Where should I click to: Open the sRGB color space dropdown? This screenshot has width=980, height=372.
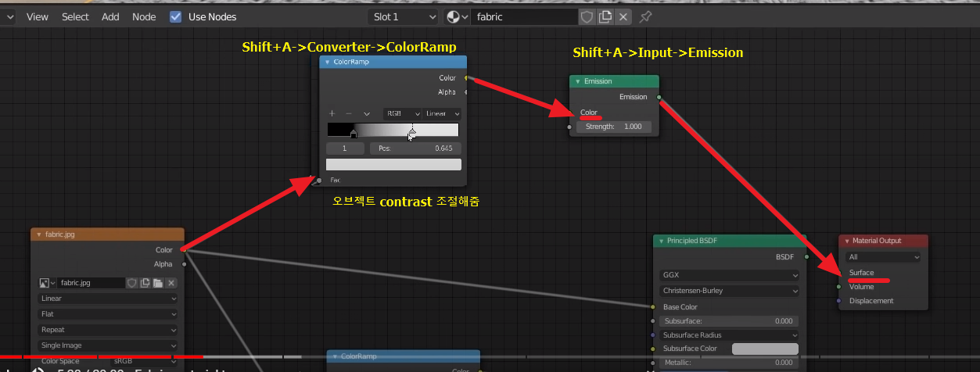(145, 361)
